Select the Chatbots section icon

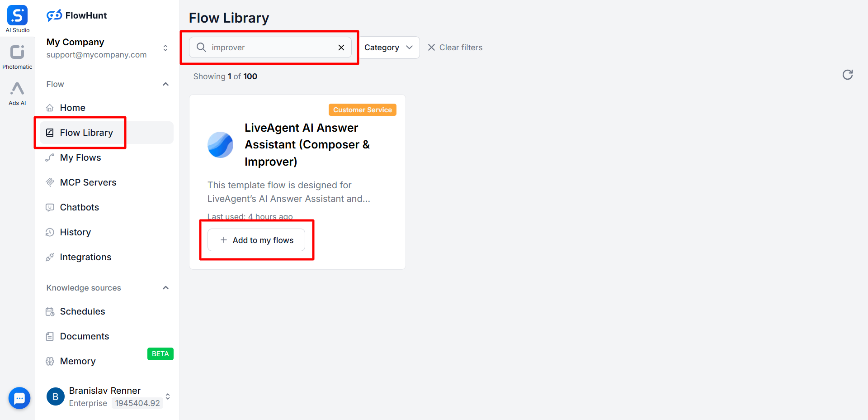(50, 207)
